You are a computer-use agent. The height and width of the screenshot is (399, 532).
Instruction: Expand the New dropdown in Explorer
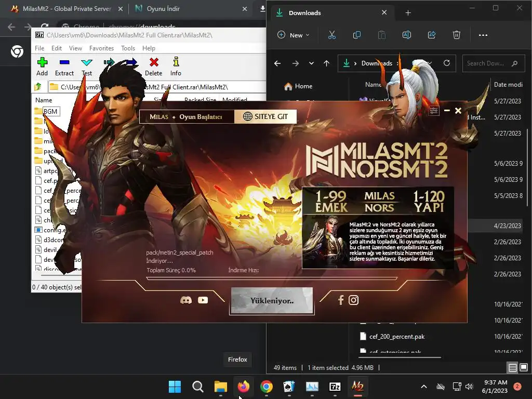pos(294,35)
